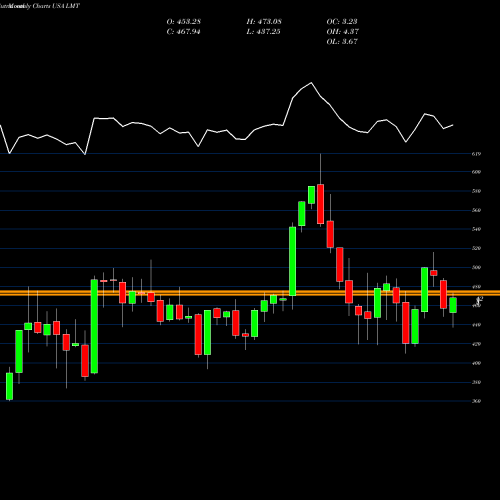Click the 520 price axis label
This screenshot has width=500, height=500.
click(x=476, y=248)
